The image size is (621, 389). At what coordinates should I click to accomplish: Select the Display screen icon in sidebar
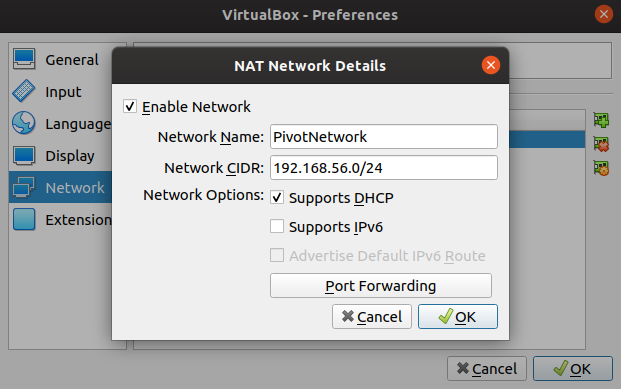click(x=24, y=155)
